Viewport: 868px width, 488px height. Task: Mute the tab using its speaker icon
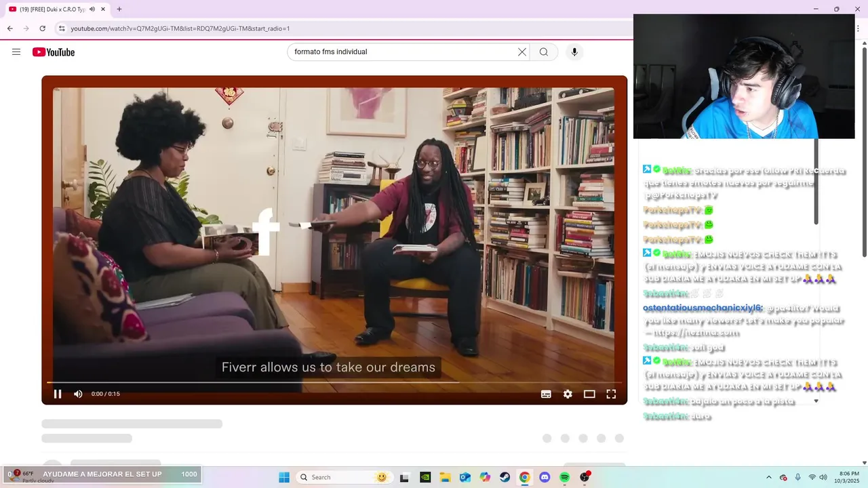(92, 9)
